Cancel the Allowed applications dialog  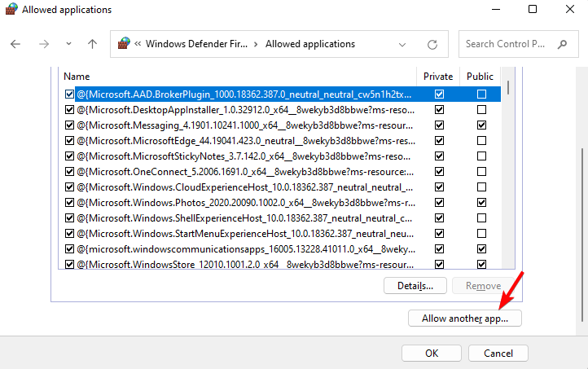(498, 354)
